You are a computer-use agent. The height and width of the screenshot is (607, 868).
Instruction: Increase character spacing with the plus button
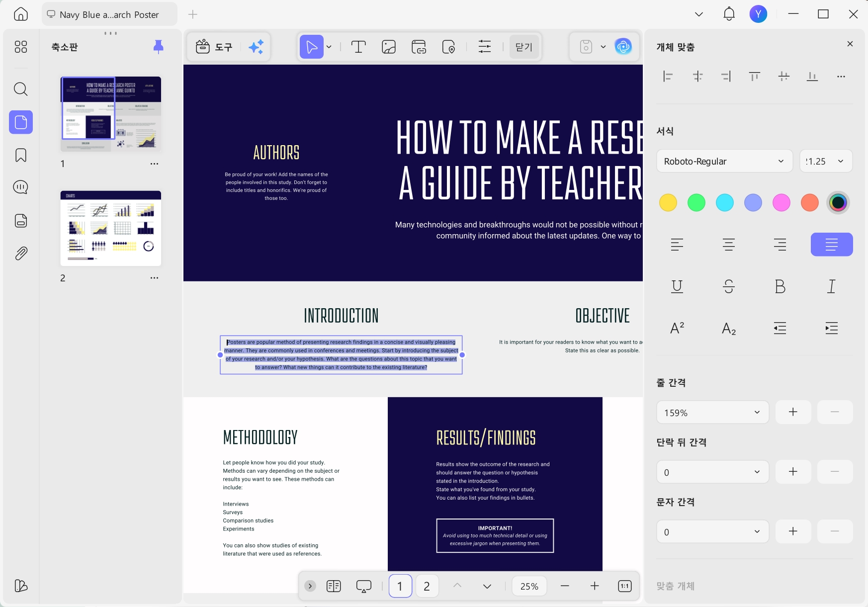pos(793,531)
